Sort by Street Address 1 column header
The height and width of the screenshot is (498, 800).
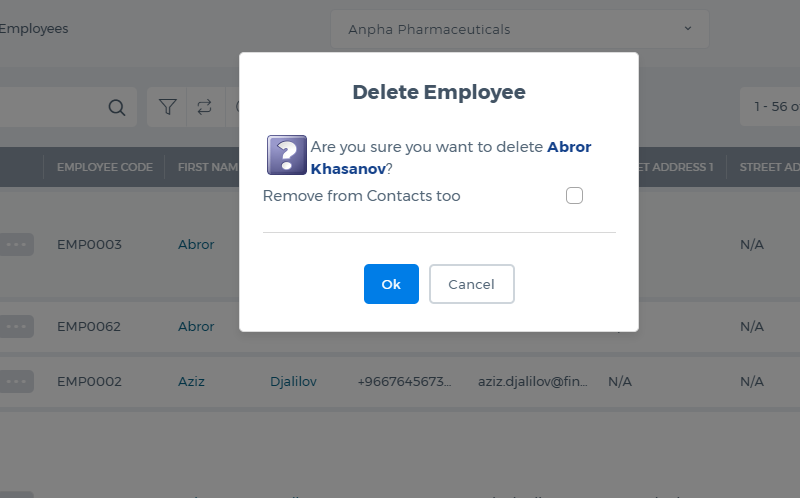coord(675,167)
